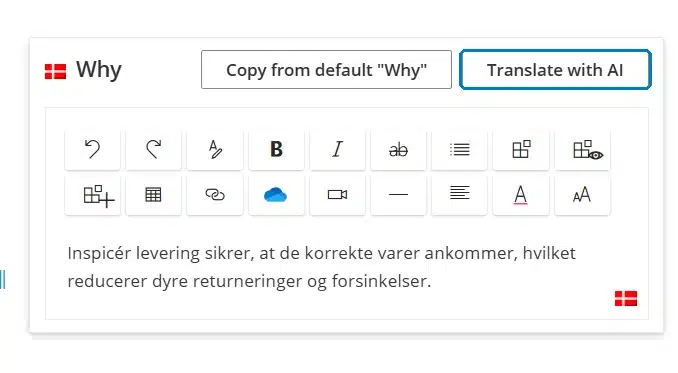
Task: Click the add blocks plus icon
Action: pos(92,195)
